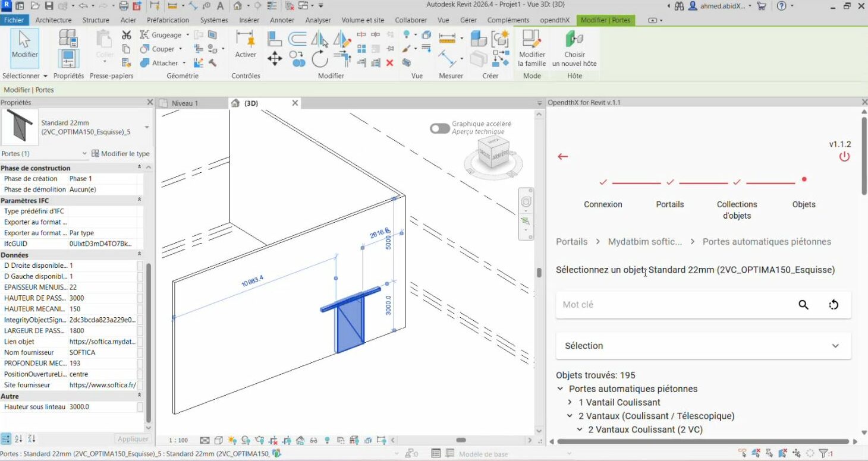Viewport: 868px width, 461px height.
Task: Open the Architecture ribbon tab
Action: (54, 20)
